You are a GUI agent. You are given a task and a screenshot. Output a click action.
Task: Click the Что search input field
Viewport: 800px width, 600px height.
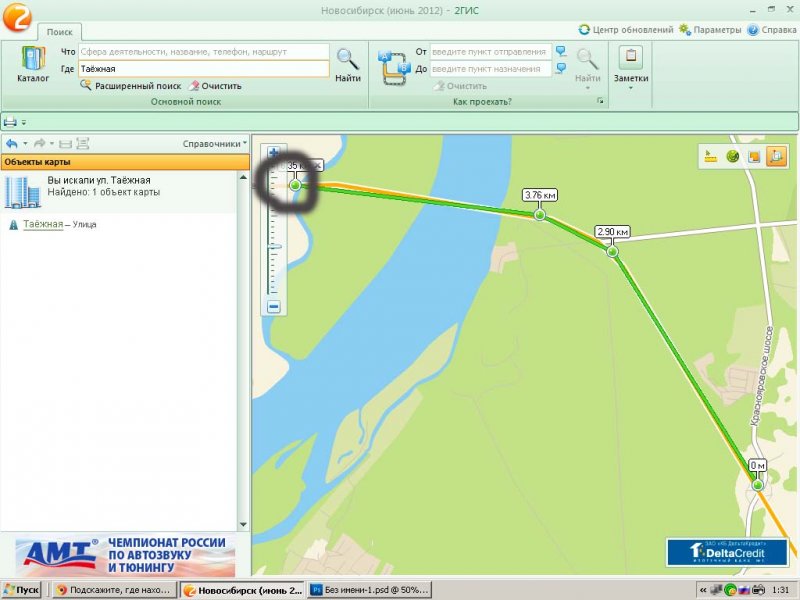[203, 51]
